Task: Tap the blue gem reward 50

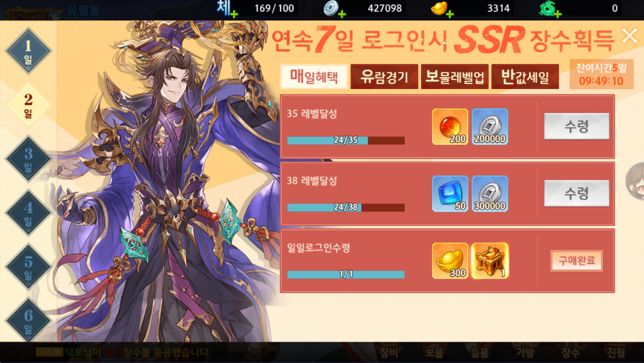Action: click(450, 194)
